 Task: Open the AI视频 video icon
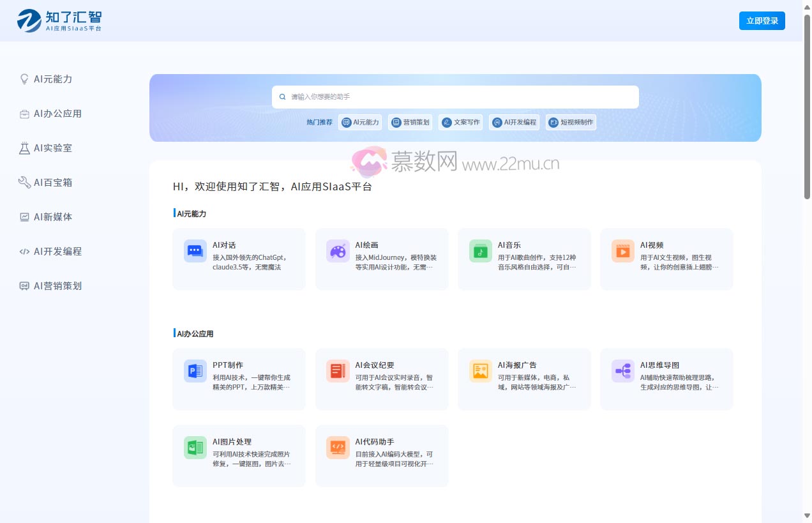coord(622,251)
